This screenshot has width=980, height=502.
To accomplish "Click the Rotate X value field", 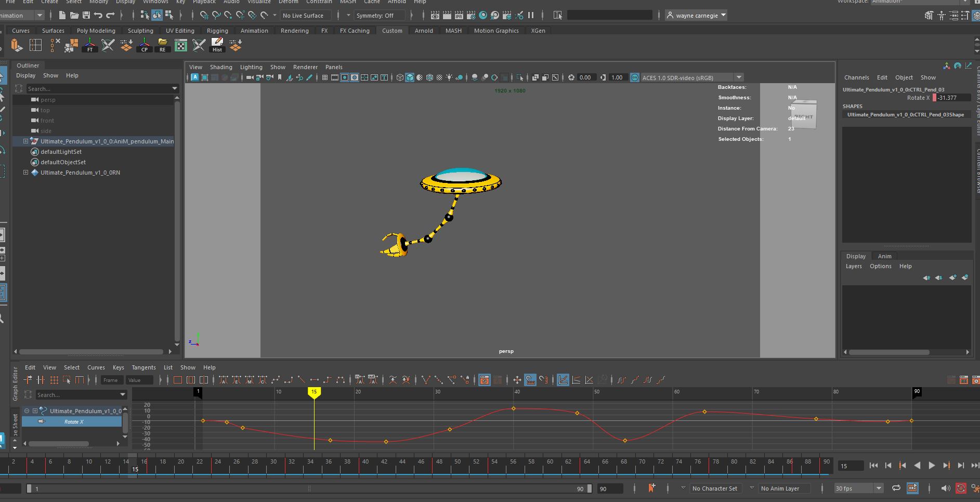I will pos(952,98).
